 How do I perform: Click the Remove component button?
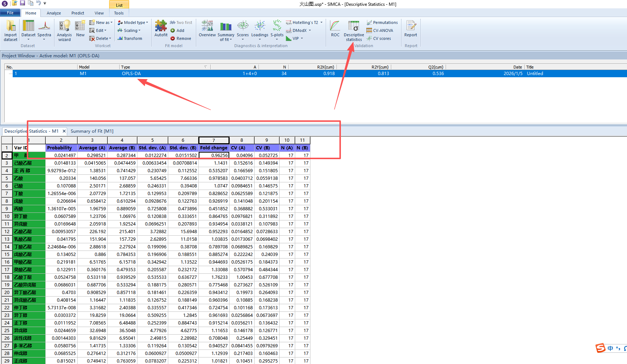pyautogui.click(x=181, y=38)
